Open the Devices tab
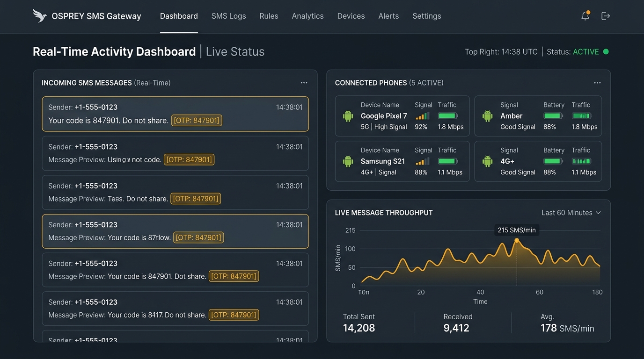644x359 pixels. [x=351, y=16]
